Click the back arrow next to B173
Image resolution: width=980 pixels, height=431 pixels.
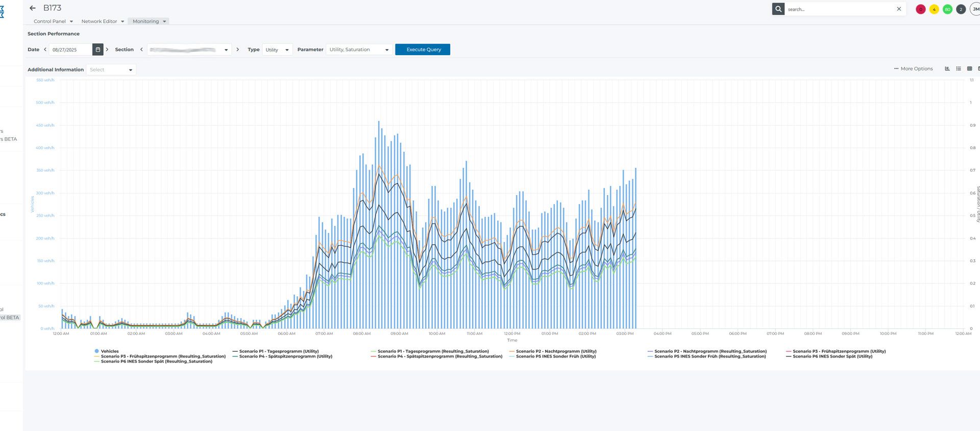pos(33,8)
